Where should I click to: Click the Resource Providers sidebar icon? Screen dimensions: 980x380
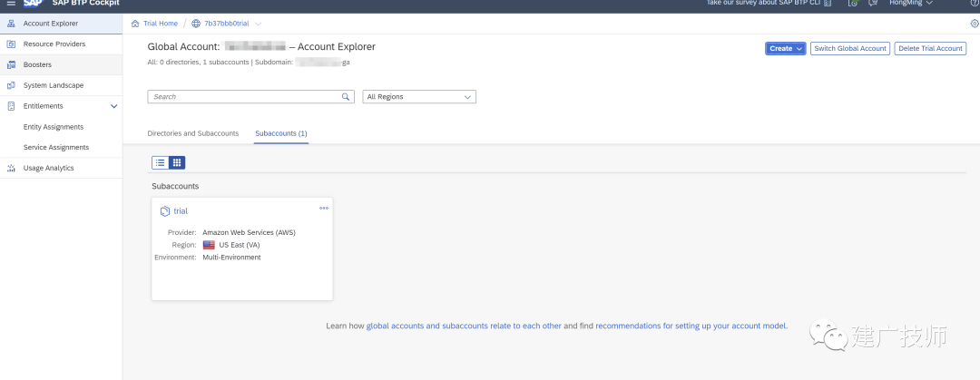click(11, 44)
